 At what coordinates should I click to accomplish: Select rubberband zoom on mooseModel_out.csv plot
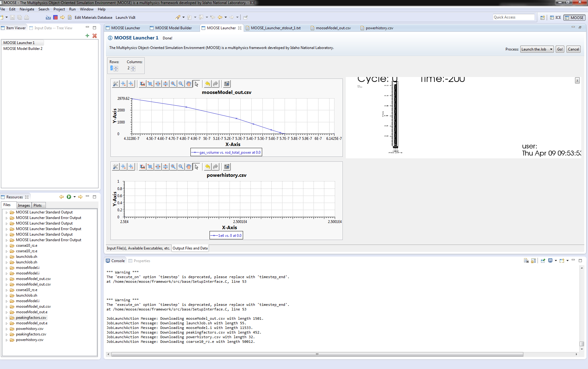click(x=150, y=84)
